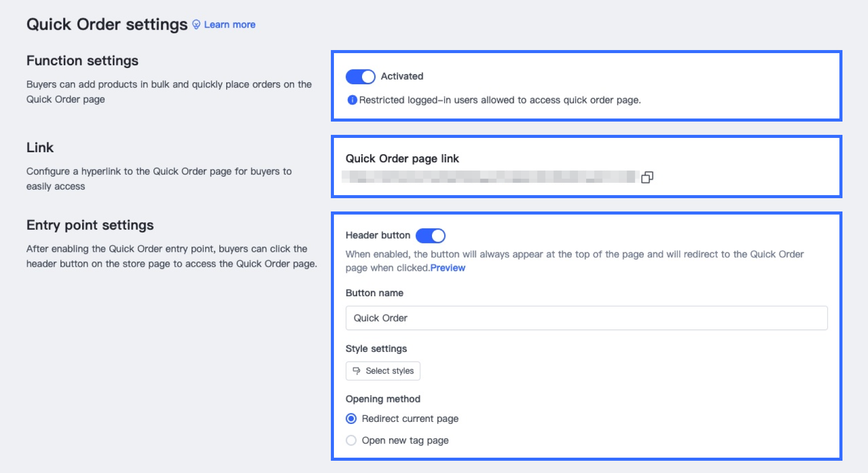868x473 pixels.
Task: Click the paint roller icon in Select styles
Action: click(x=356, y=371)
